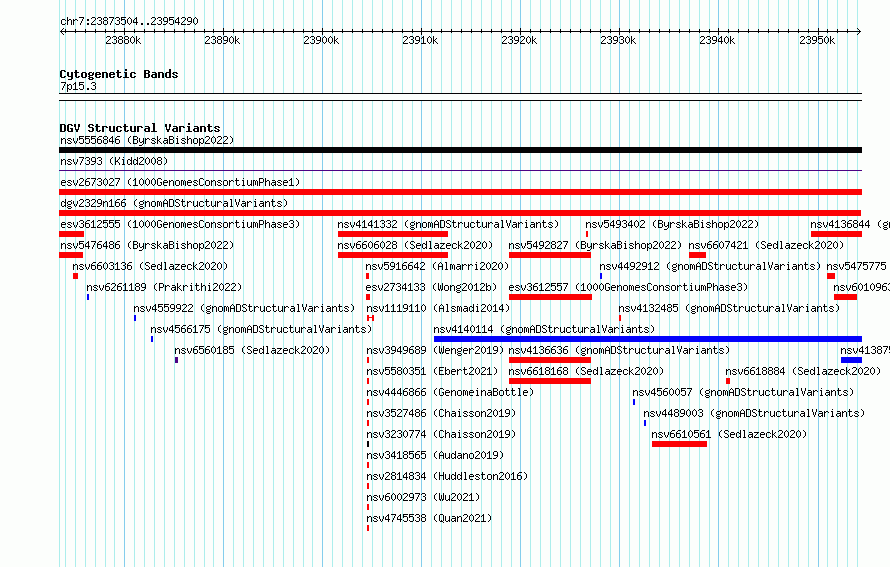Open nsv4489003 (gnomADStructuralVariants) label
The width and height of the screenshot is (890, 567).
tap(754, 413)
